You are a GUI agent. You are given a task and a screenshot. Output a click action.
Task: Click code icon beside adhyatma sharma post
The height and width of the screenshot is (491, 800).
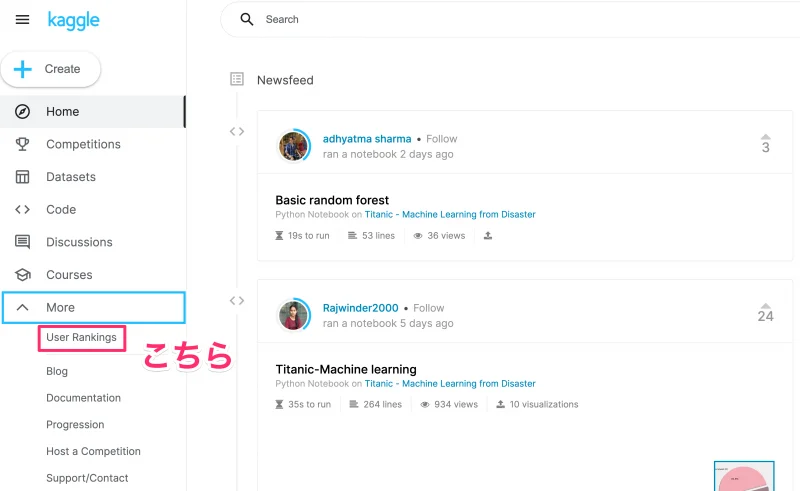[237, 132]
